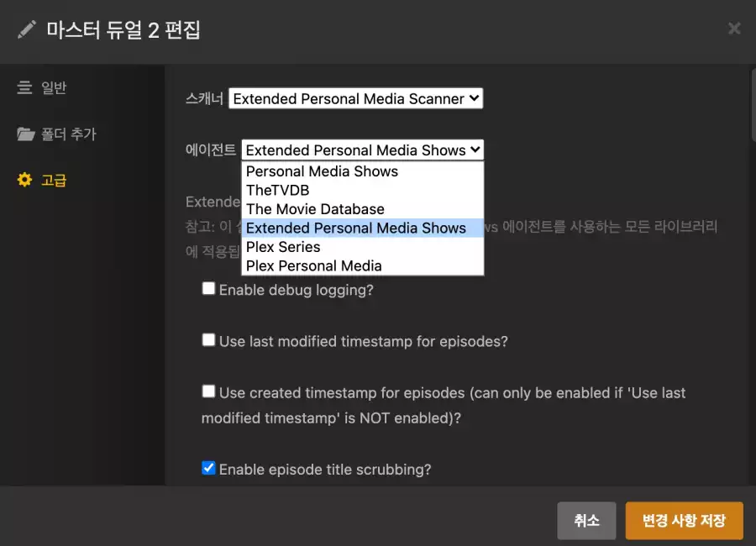756x546 pixels.
Task: Tick Use created timestamp for episodes checkbox
Action: pyautogui.click(x=208, y=391)
